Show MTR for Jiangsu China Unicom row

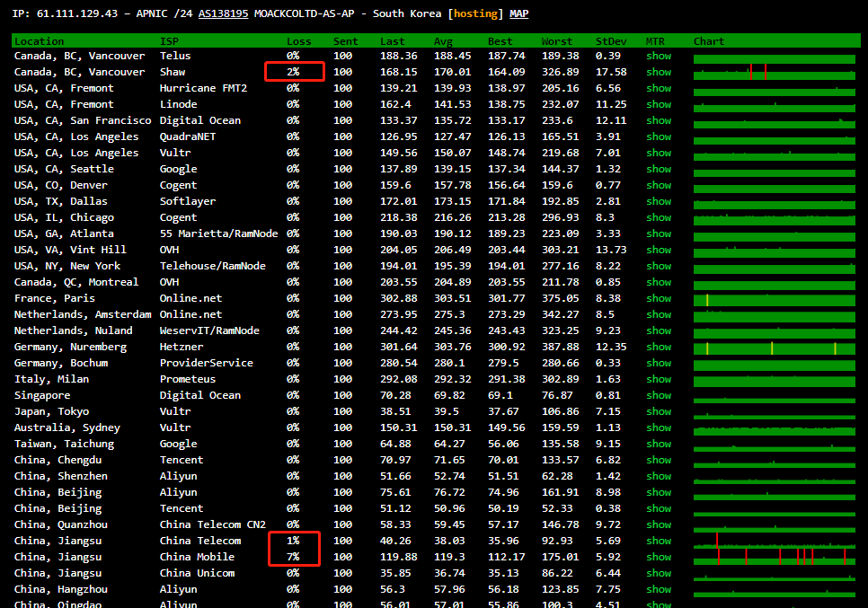pyautogui.click(x=659, y=573)
